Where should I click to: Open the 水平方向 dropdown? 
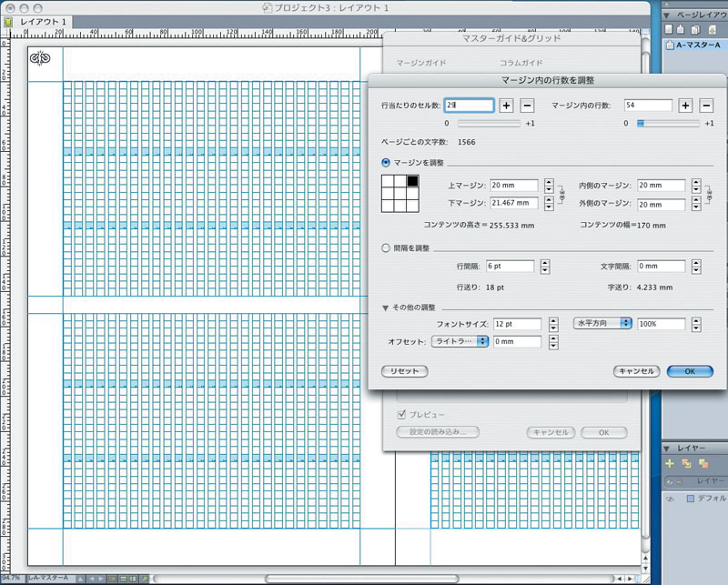602,323
